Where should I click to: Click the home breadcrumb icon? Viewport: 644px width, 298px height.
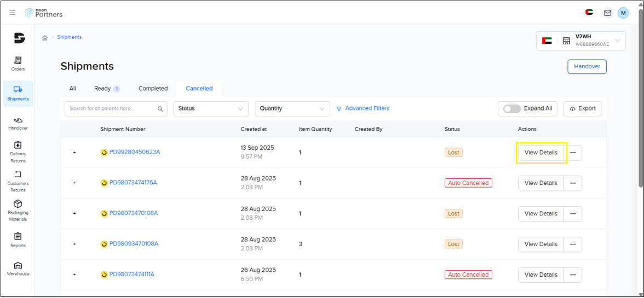(x=45, y=38)
